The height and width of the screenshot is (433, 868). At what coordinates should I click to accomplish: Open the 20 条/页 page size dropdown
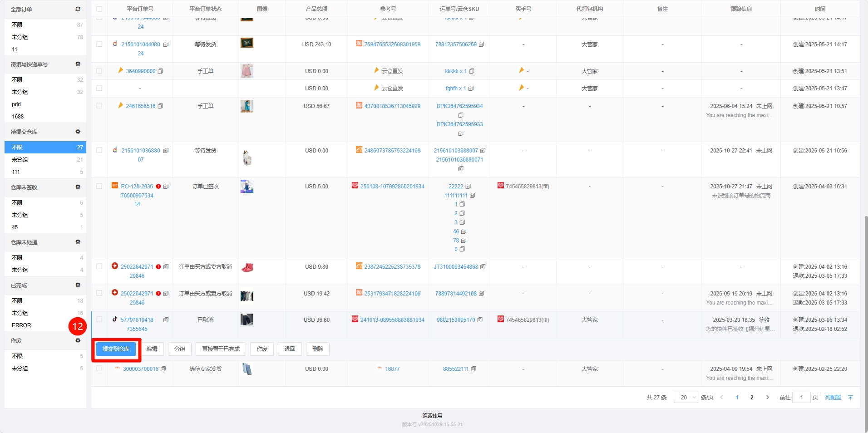point(686,398)
